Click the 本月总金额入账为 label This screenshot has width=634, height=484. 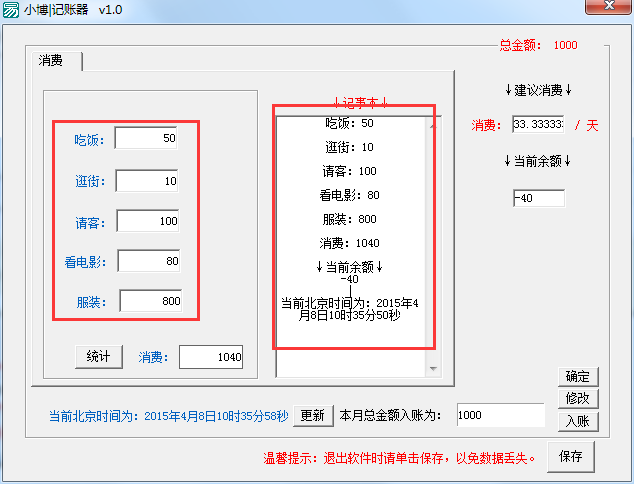[390, 415]
